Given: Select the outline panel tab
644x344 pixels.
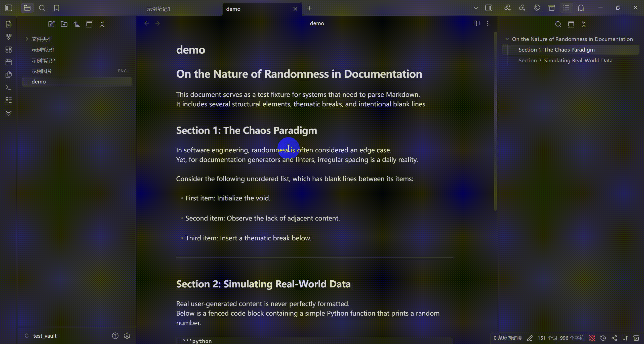Looking at the screenshot, I should pos(566,8).
